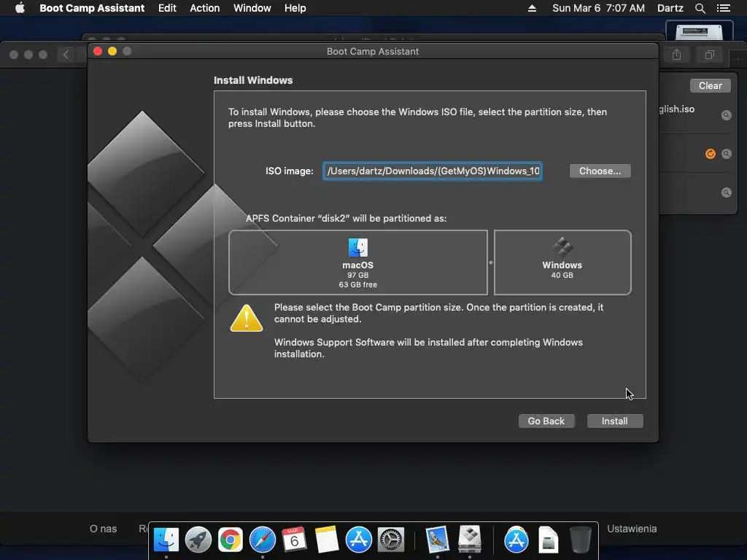The width and height of the screenshot is (747, 560).
Task: Open the disk image document in Dock
Action: [x=549, y=540]
